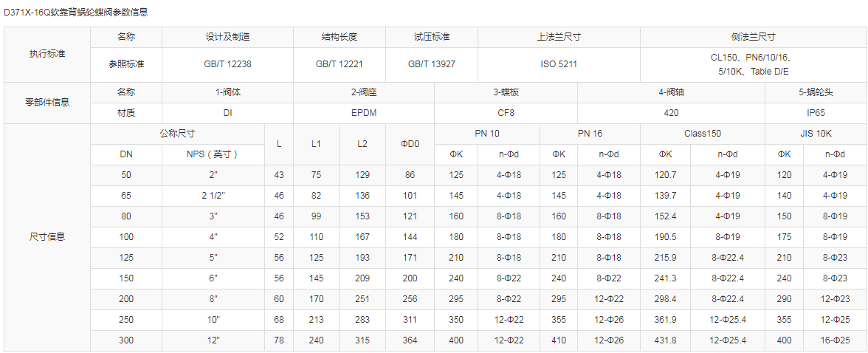Click the Class150 column group header
868x353 pixels.
(x=702, y=134)
